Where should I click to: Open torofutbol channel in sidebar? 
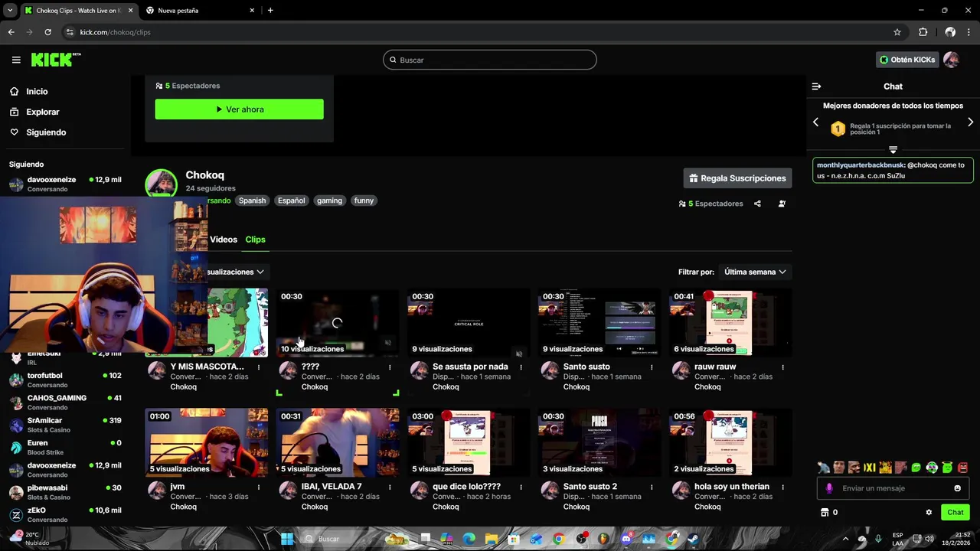pyautogui.click(x=65, y=380)
